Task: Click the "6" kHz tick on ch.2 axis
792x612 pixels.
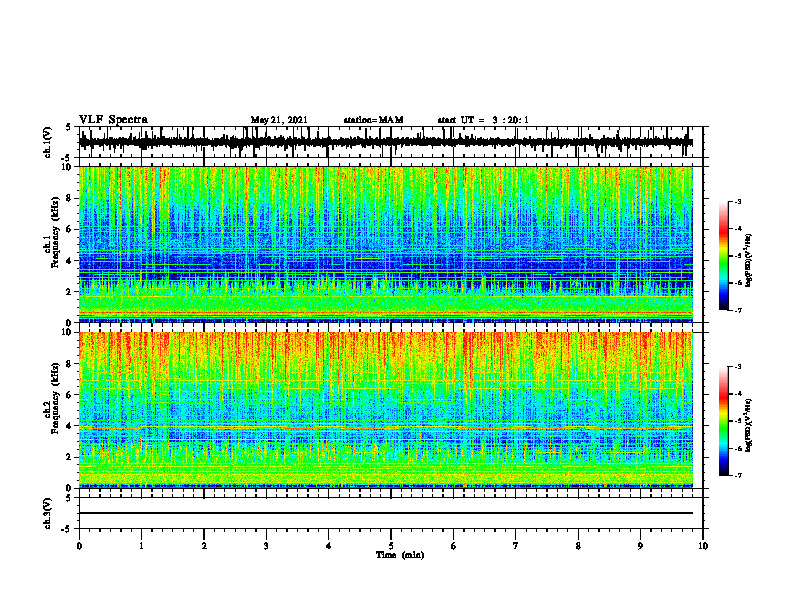Action: tap(70, 395)
